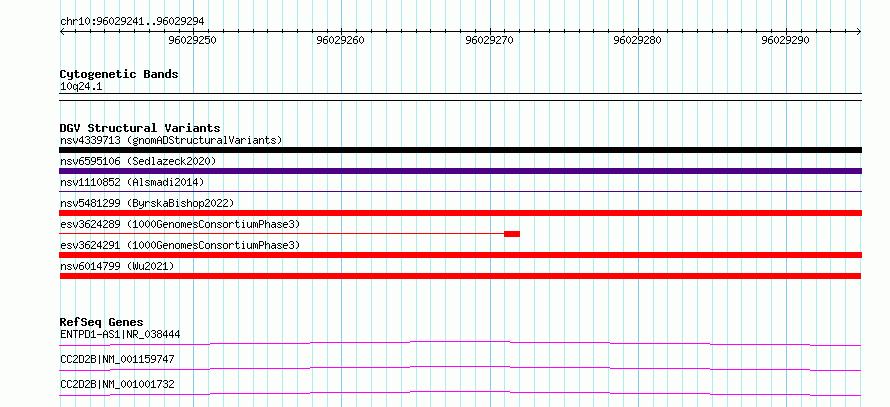Viewport: 890px width, 407px height.
Task: Open gene ENTPD1-AS1|NR_038444 label
Action: (x=120, y=334)
